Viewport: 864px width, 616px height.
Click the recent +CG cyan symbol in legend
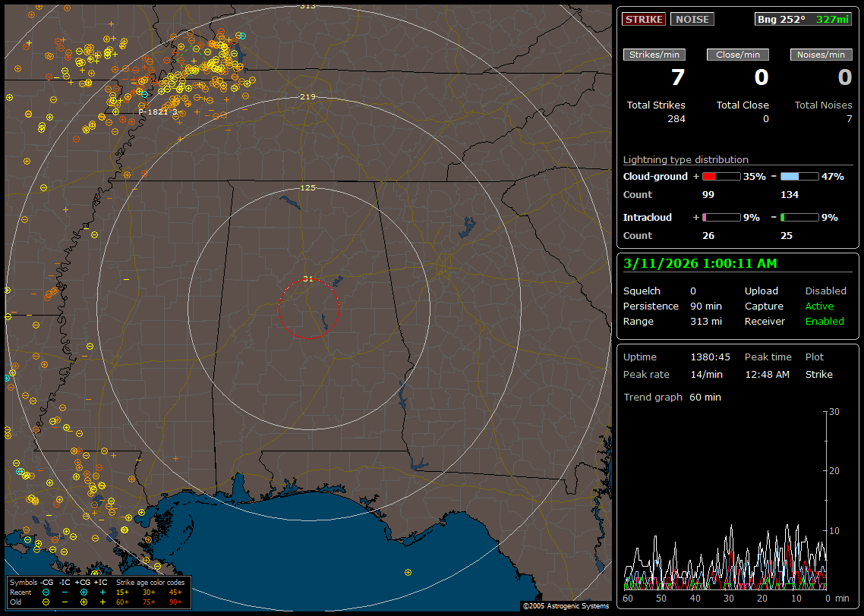point(84,592)
